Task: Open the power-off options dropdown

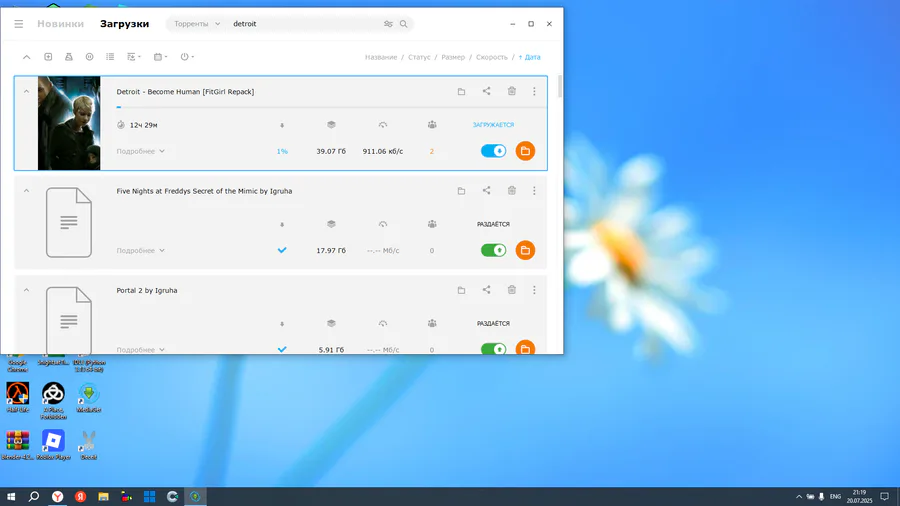Action: tap(187, 57)
